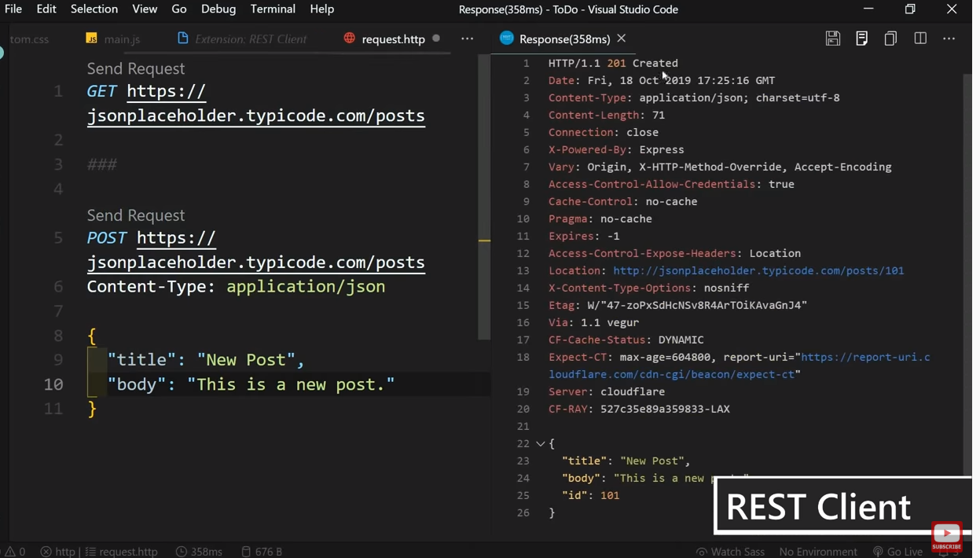Open hidden tabs overflow ellipsis in left editor
This screenshot has height=558, width=980.
pyautogui.click(x=468, y=39)
